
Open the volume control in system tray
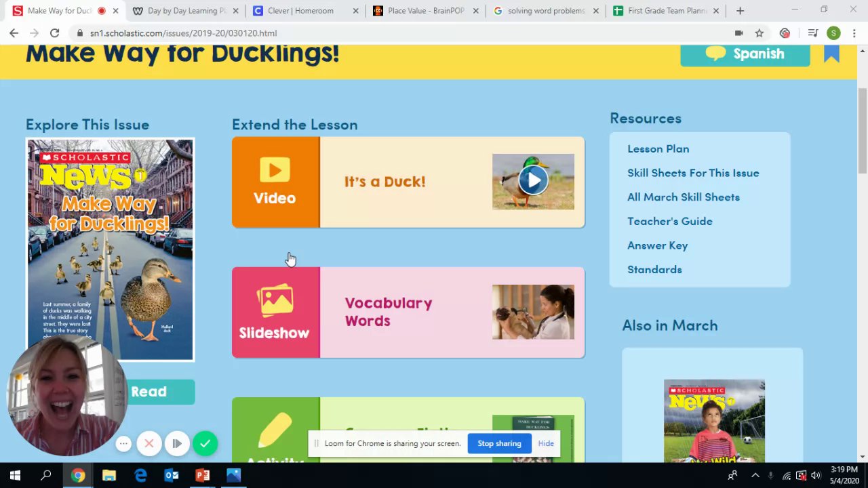[816, 476]
